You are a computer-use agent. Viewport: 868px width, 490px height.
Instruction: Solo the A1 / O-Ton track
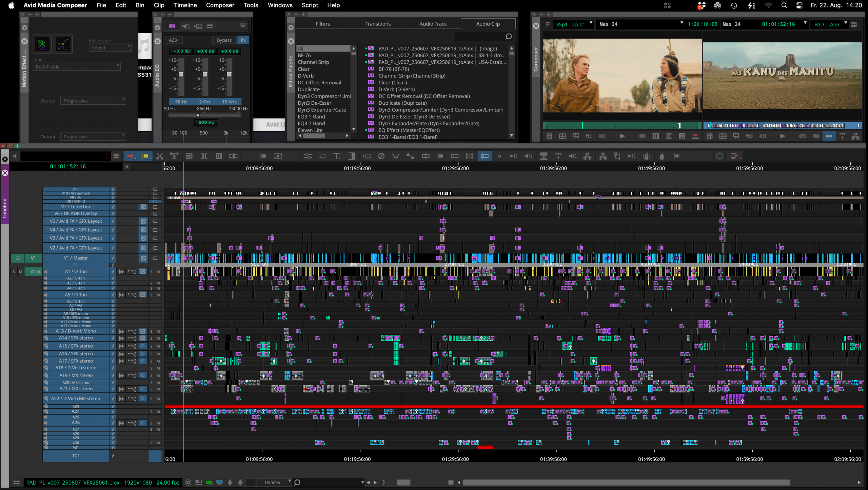151,272
